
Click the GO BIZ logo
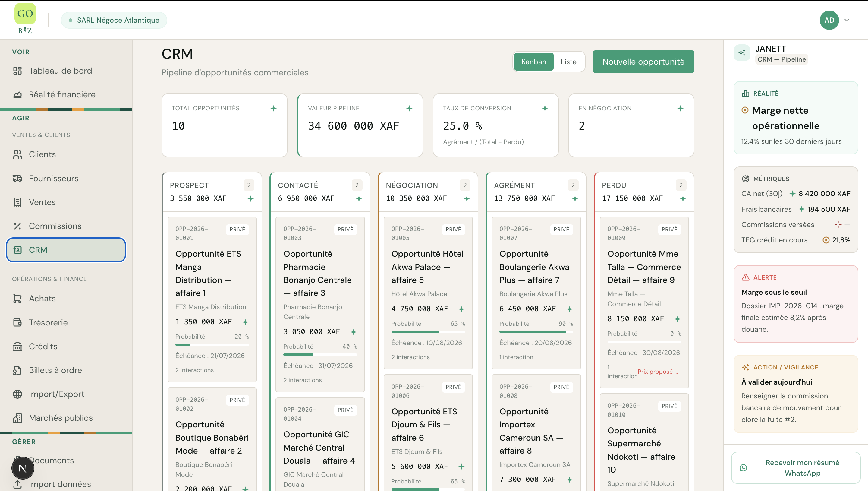(x=25, y=19)
